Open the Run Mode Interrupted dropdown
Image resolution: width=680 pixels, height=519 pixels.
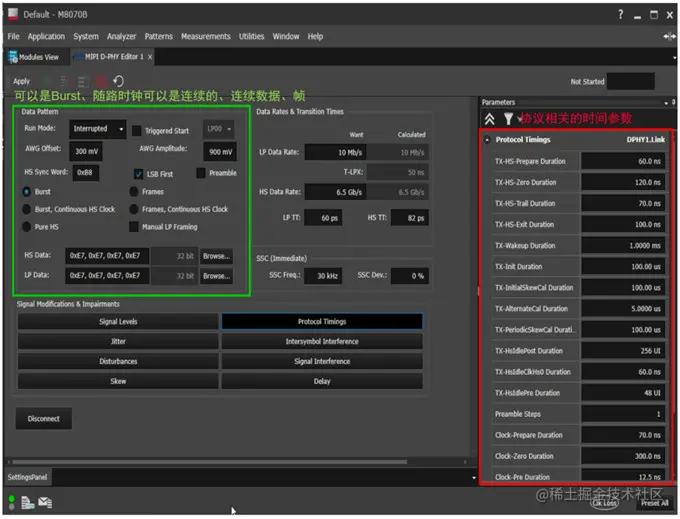pos(98,129)
